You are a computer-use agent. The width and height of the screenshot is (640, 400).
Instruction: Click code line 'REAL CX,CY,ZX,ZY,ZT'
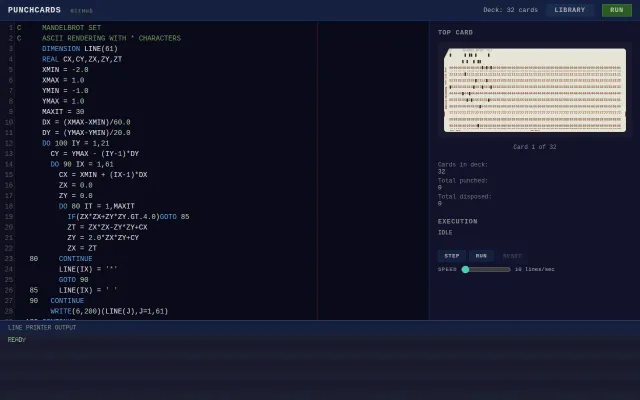pyautogui.click(x=82, y=59)
